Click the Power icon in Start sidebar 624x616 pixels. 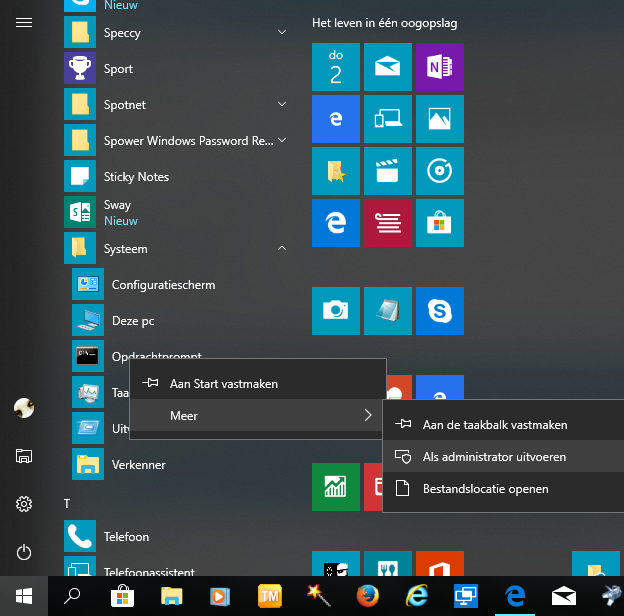pos(24,552)
